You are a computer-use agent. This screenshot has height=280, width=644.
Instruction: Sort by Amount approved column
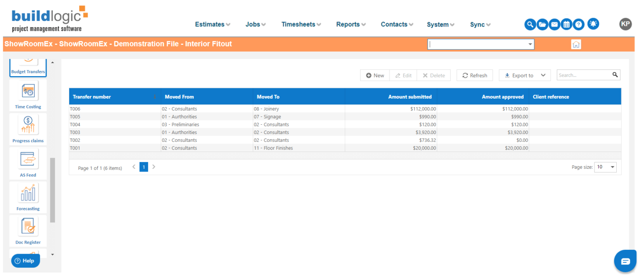(483, 97)
